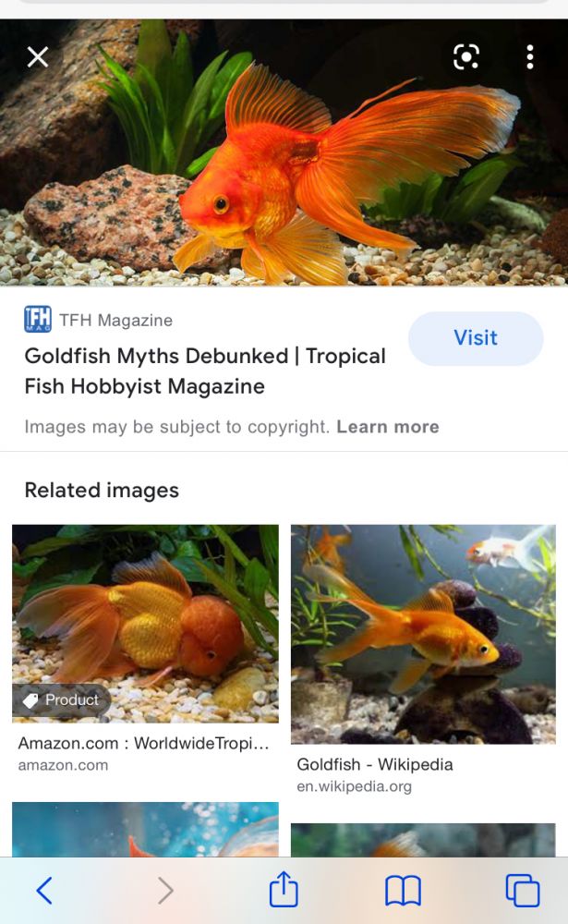Open the Goldfish - Wikipedia caption link
The width and height of the screenshot is (568, 924).
(x=375, y=764)
